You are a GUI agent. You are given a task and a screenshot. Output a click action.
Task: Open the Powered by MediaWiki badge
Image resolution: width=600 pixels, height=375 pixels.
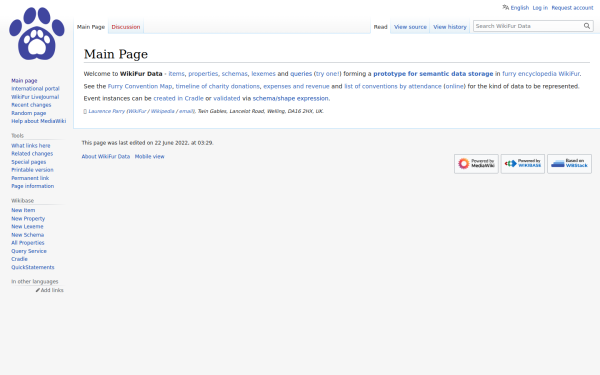tap(476, 164)
